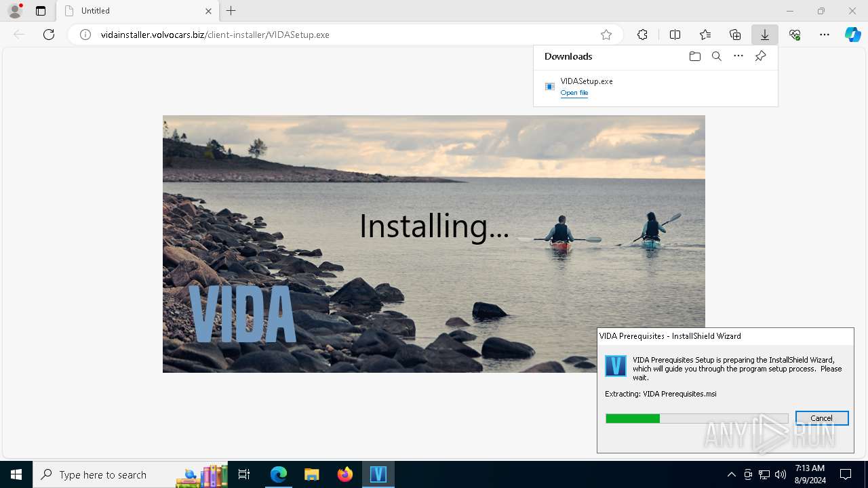This screenshot has height=488, width=868.
Task: Open the network status tray icon
Action: (764, 474)
